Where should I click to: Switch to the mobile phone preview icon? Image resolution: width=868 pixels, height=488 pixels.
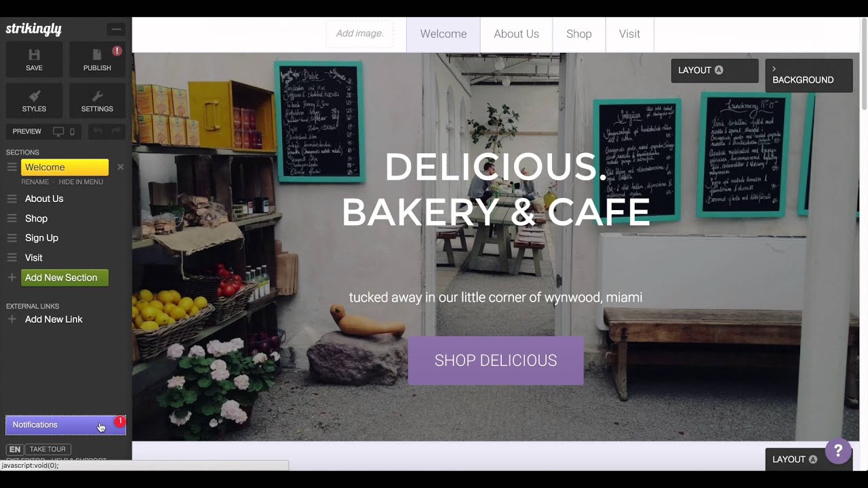[73, 131]
